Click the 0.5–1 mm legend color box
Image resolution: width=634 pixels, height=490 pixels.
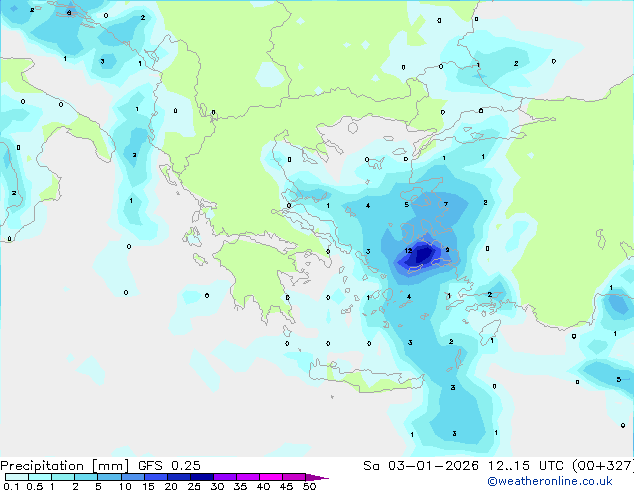[x=40, y=477]
